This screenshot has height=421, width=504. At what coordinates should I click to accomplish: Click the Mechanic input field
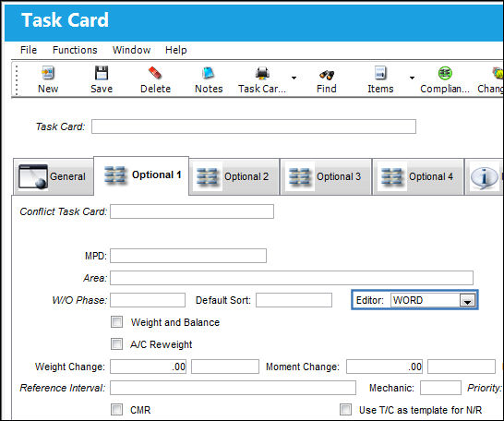coord(440,388)
